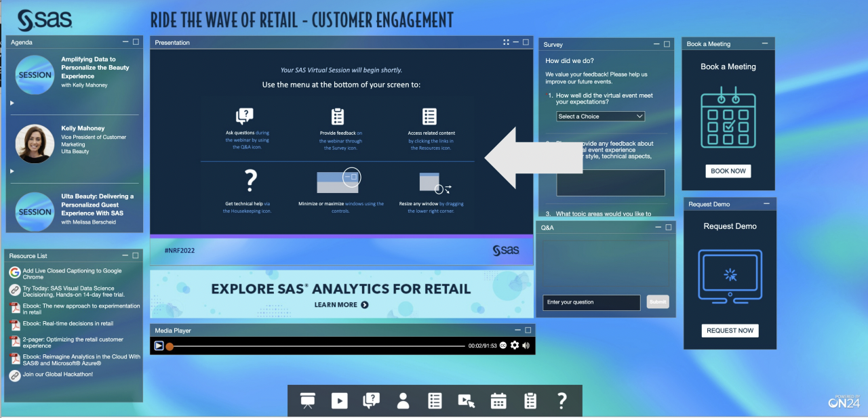Click the Ulta Beauty Personalized Guest Experience title
Screen dimensions: 868x418
(x=98, y=205)
